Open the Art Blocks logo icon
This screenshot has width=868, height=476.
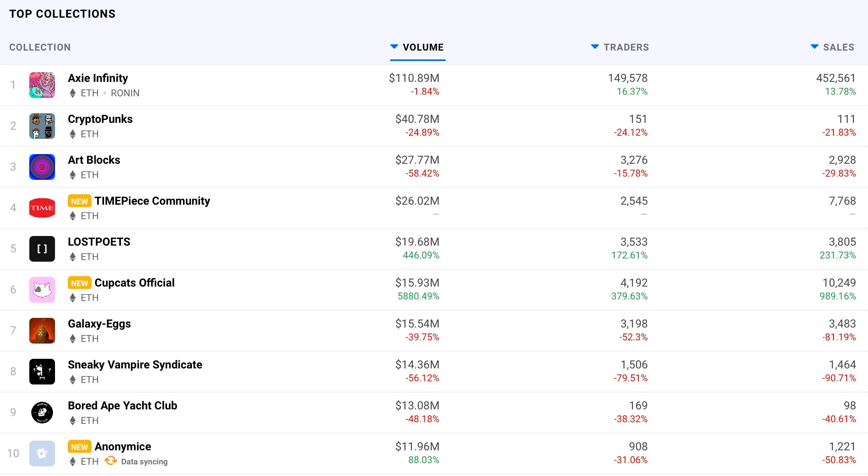click(x=42, y=167)
